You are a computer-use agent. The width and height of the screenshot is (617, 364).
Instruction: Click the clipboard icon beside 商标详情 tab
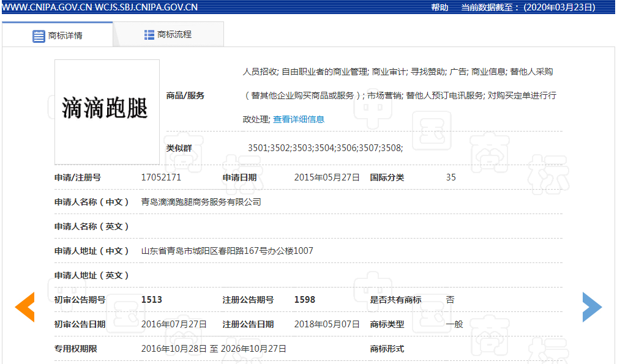(x=37, y=35)
